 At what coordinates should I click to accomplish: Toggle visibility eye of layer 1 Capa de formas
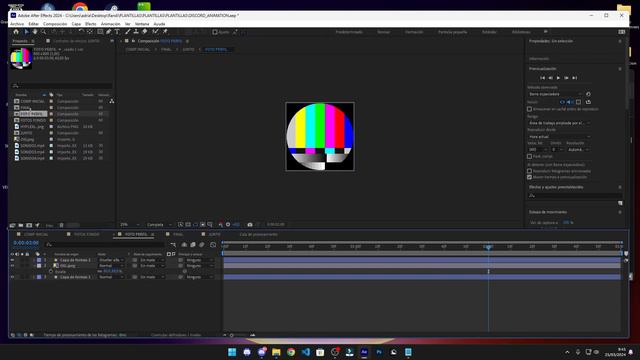[x=12, y=260]
